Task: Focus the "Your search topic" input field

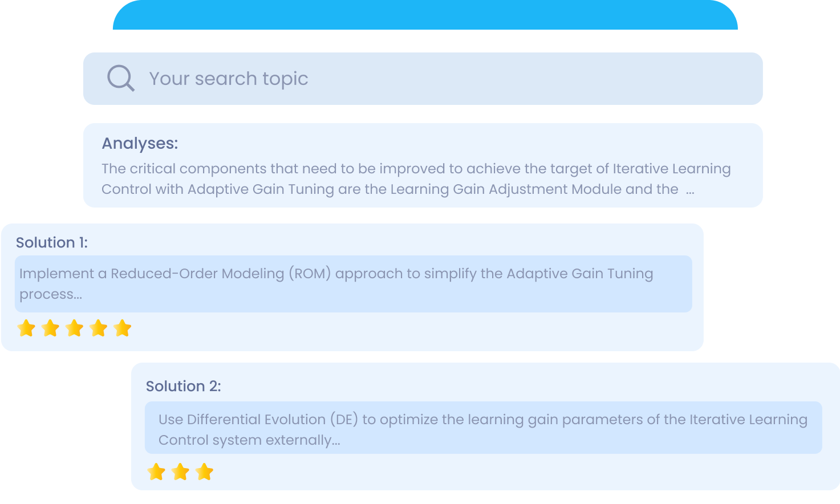Action: pos(423,79)
